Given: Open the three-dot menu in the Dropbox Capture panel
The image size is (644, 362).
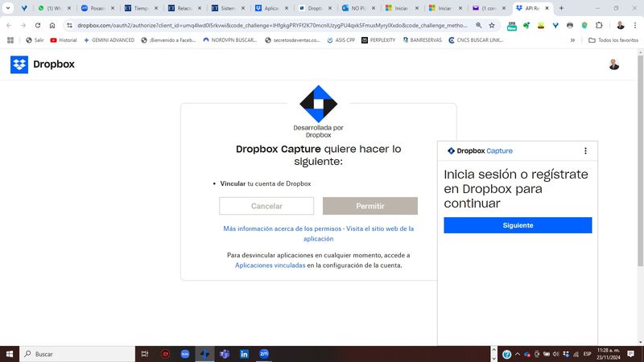Looking at the screenshot, I should 585,150.
